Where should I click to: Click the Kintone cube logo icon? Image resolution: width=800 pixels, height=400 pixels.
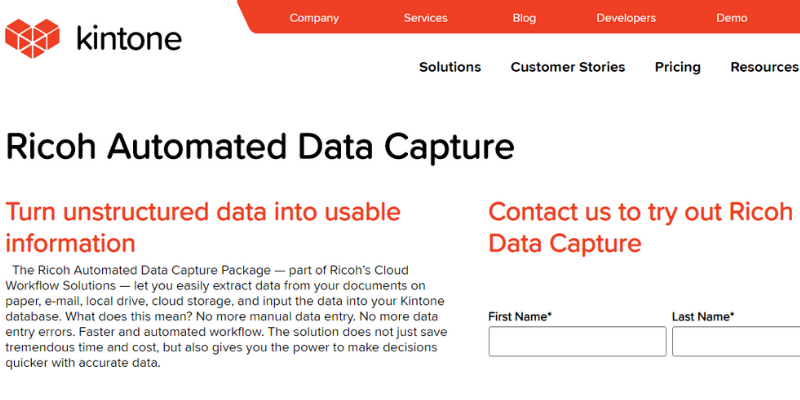click(x=32, y=38)
